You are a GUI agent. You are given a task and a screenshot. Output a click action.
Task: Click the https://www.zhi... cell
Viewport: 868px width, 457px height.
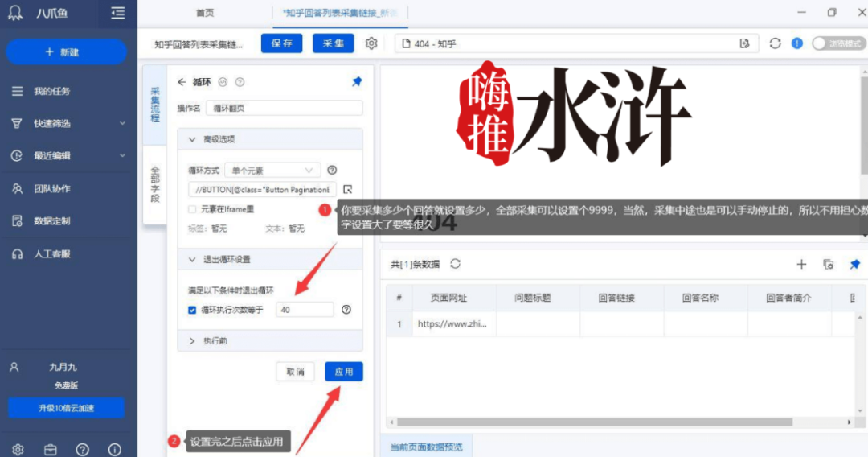[x=452, y=324]
